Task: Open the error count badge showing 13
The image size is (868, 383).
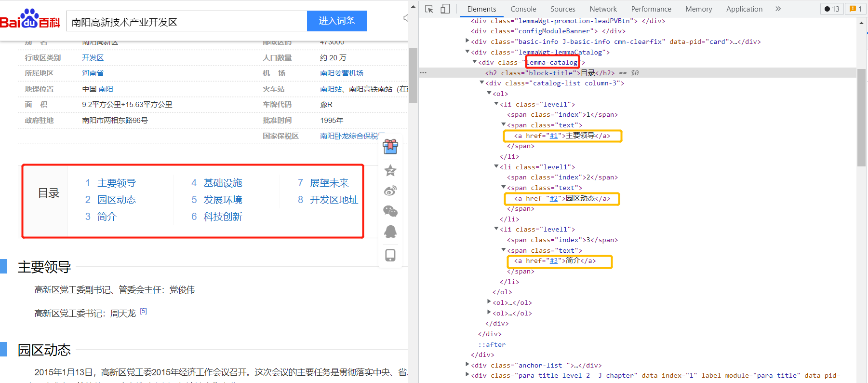Action: coord(832,9)
